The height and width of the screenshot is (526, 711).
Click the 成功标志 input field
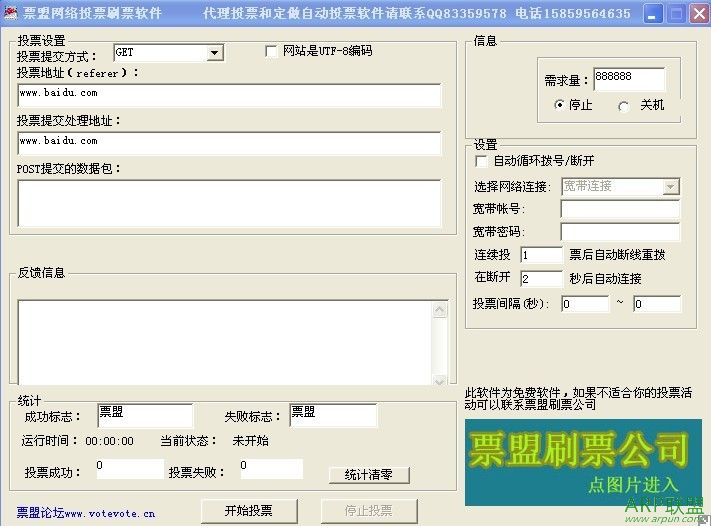tap(145, 415)
